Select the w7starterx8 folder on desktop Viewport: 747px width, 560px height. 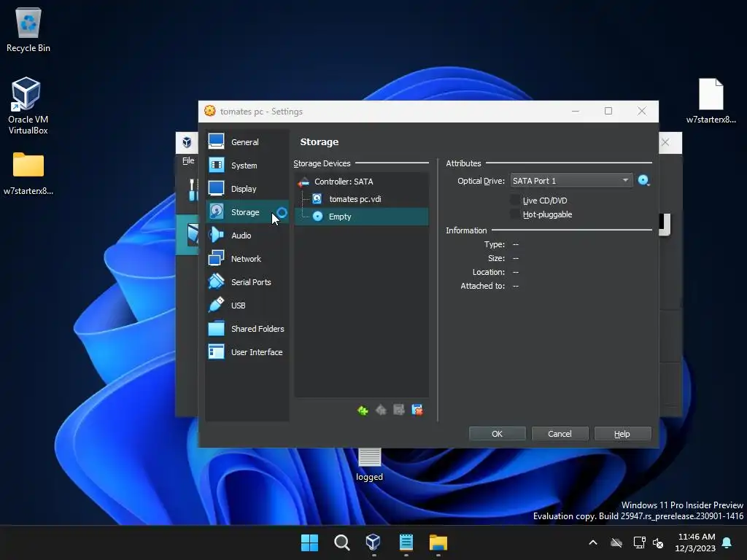click(x=28, y=174)
